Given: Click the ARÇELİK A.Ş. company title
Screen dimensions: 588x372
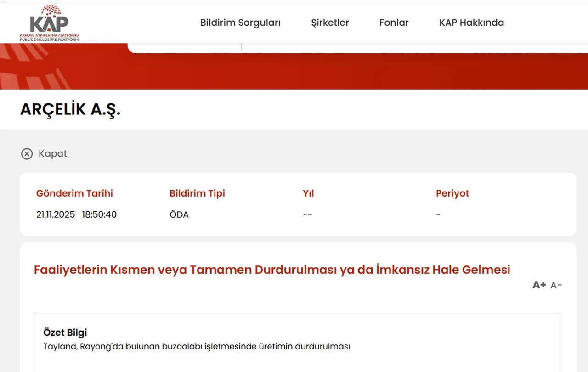Looking at the screenshot, I should pyautogui.click(x=70, y=109).
